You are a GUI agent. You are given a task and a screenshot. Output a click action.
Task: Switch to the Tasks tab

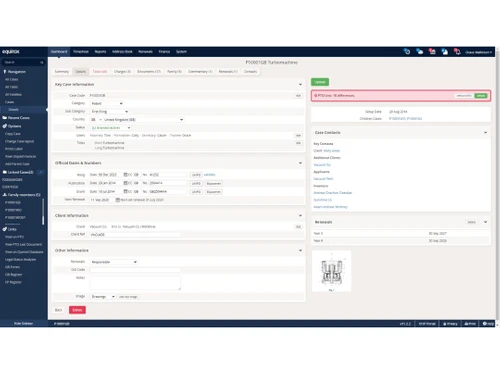coord(100,72)
